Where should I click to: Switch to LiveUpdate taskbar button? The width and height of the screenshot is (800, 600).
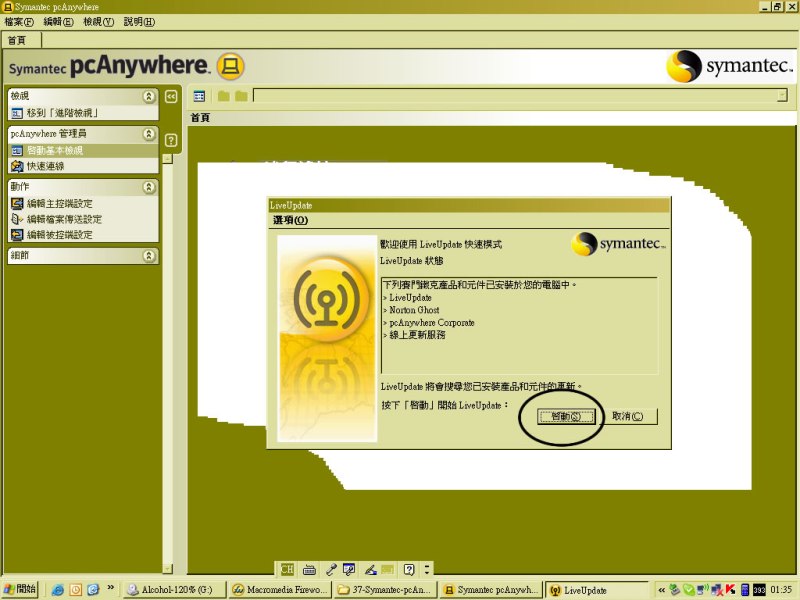596,590
